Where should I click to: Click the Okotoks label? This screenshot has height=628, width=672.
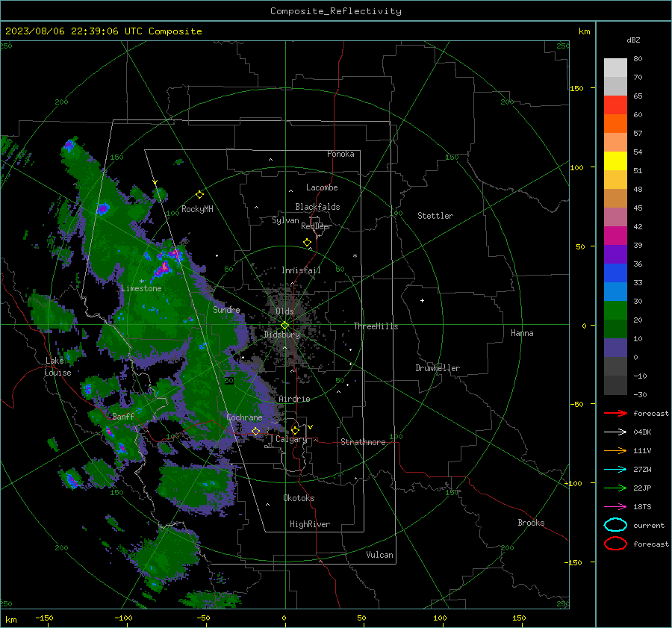(299, 498)
